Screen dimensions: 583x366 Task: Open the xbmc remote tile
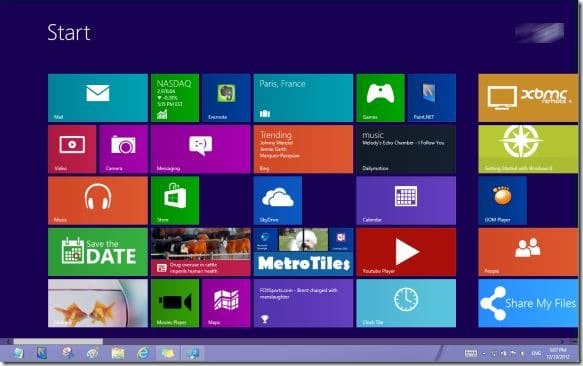pyautogui.click(x=528, y=98)
